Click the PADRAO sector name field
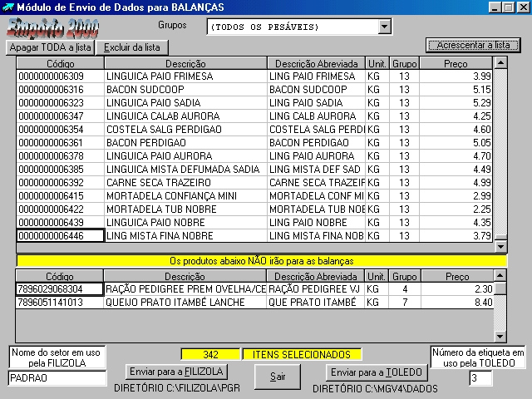 coord(57,378)
